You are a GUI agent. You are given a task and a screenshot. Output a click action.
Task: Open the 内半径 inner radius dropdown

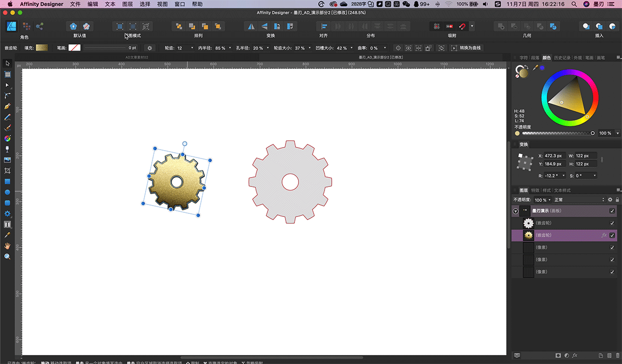[x=230, y=48]
